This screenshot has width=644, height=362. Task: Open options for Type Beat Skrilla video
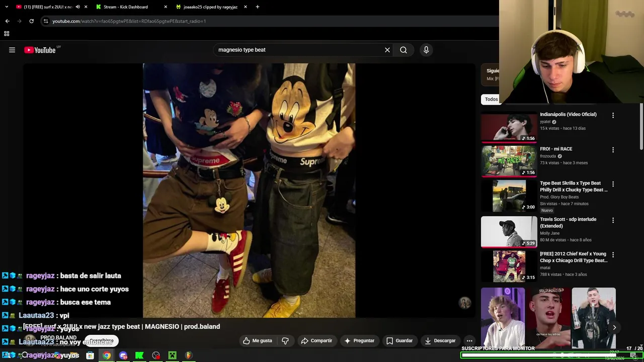(x=613, y=185)
